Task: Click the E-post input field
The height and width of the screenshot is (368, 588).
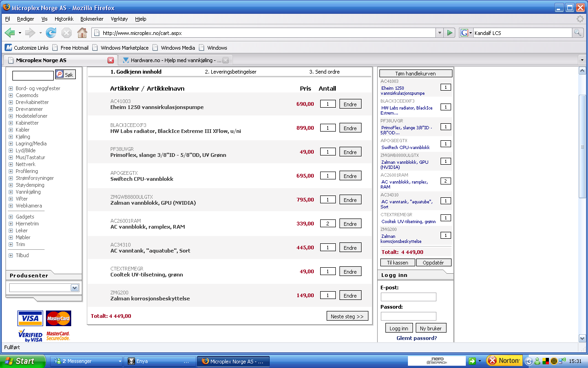Action: point(408,297)
